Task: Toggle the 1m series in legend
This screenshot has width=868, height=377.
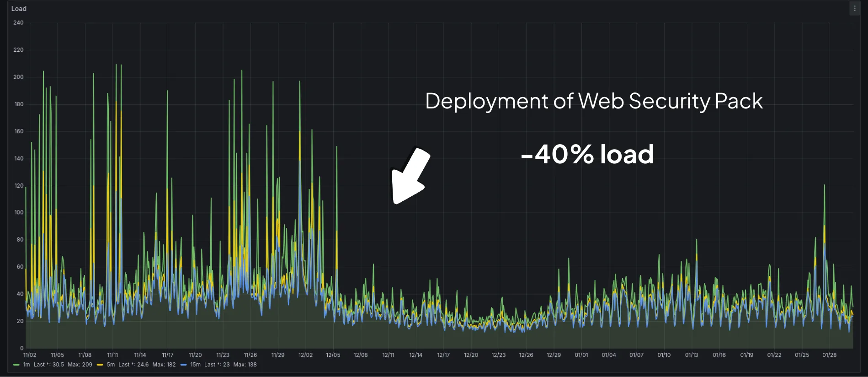Action: tap(27, 365)
